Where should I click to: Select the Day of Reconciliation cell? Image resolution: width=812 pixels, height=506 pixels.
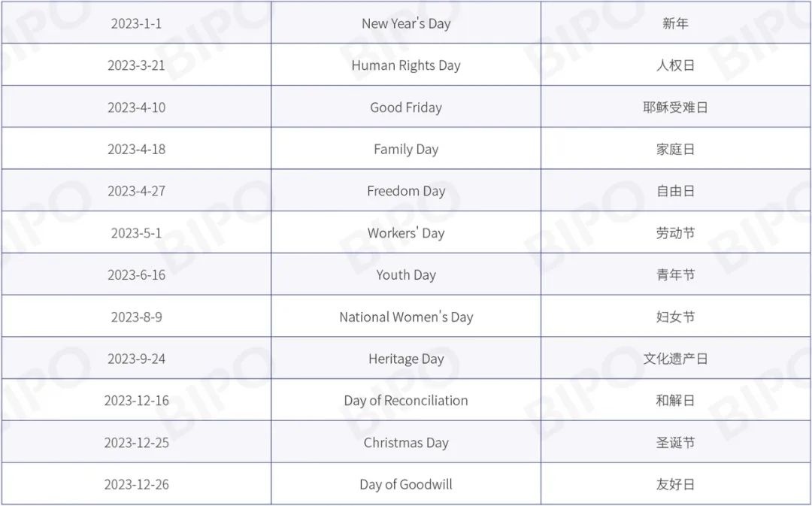tap(406, 400)
